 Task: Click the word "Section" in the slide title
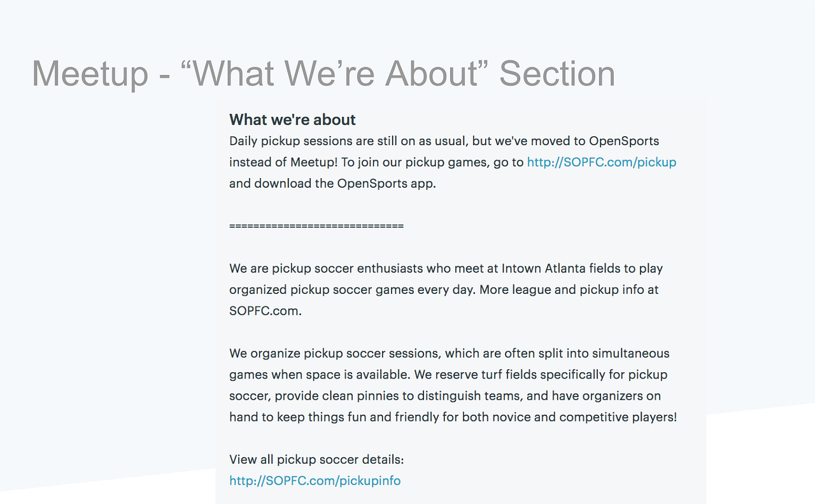tap(557, 74)
